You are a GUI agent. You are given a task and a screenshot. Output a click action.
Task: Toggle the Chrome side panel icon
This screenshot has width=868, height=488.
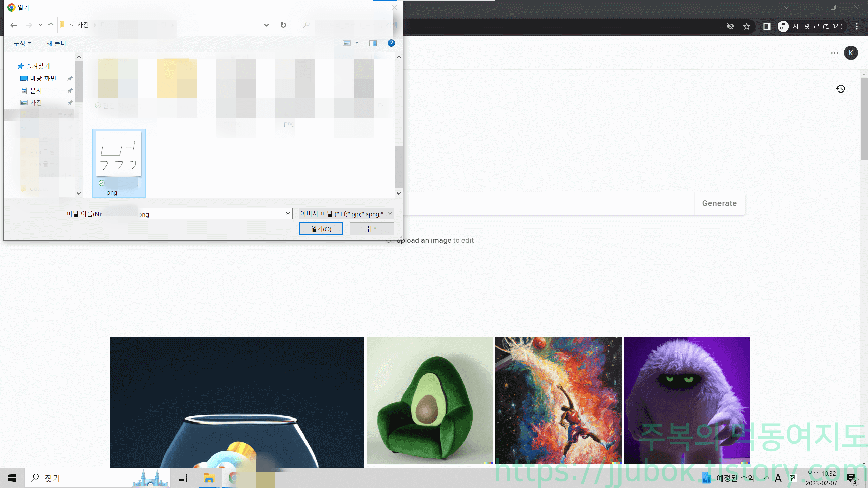(x=767, y=26)
